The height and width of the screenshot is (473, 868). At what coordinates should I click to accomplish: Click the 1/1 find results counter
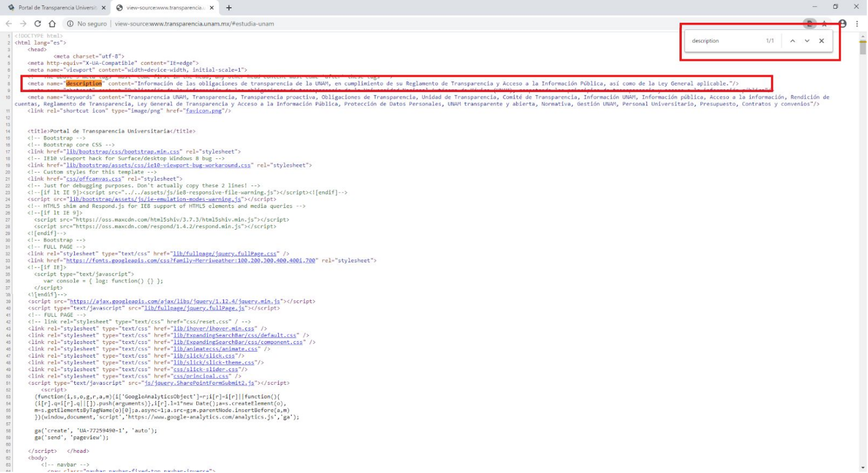[x=770, y=41]
